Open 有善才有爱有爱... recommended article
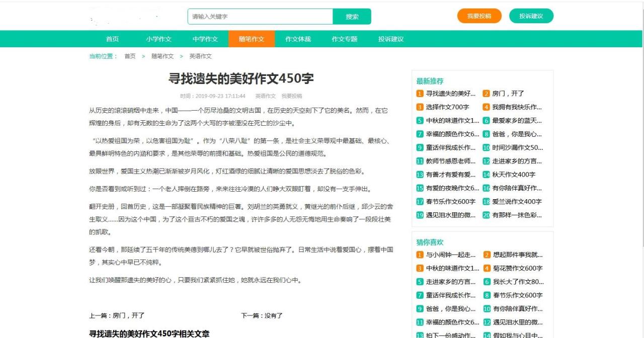Viewport: 644px width, 338px height. (x=450, y=175)
